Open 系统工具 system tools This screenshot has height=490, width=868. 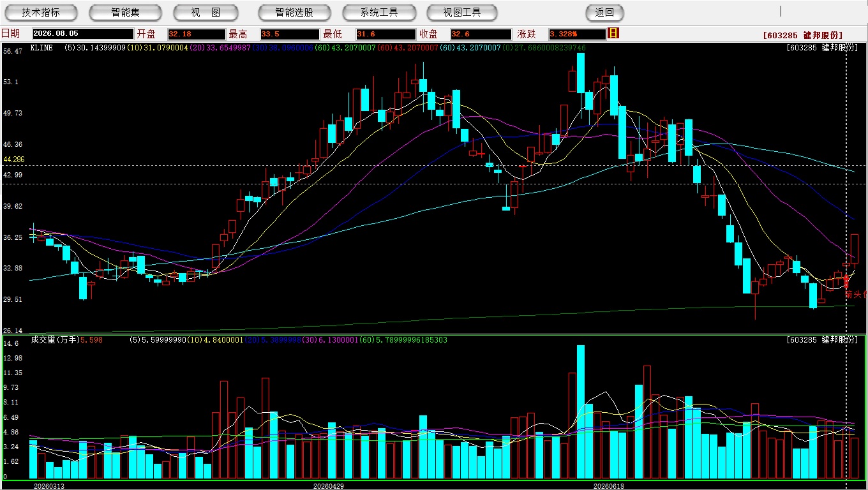(378, 12)
